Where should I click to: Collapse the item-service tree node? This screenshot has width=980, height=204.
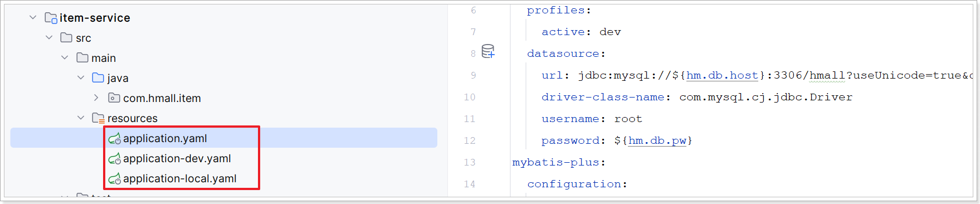(33, 18)
